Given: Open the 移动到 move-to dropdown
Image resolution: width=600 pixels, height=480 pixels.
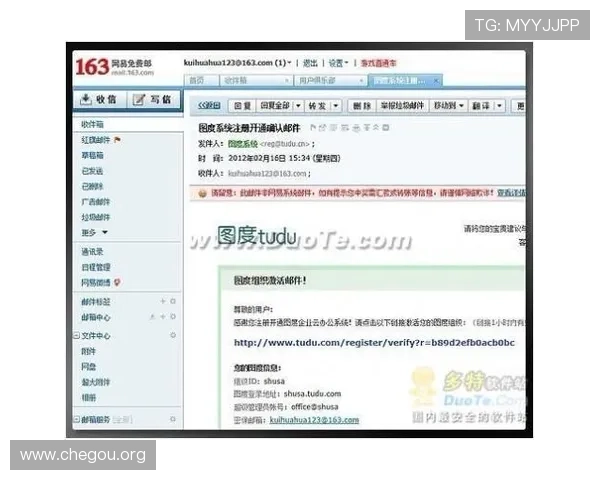Looking at the screenshot, I should (449, 106).
